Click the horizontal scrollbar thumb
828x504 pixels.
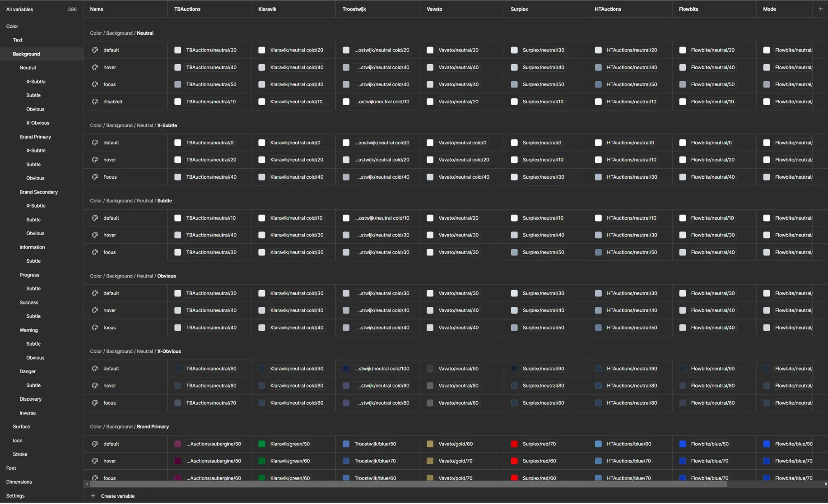click(409, 484)
